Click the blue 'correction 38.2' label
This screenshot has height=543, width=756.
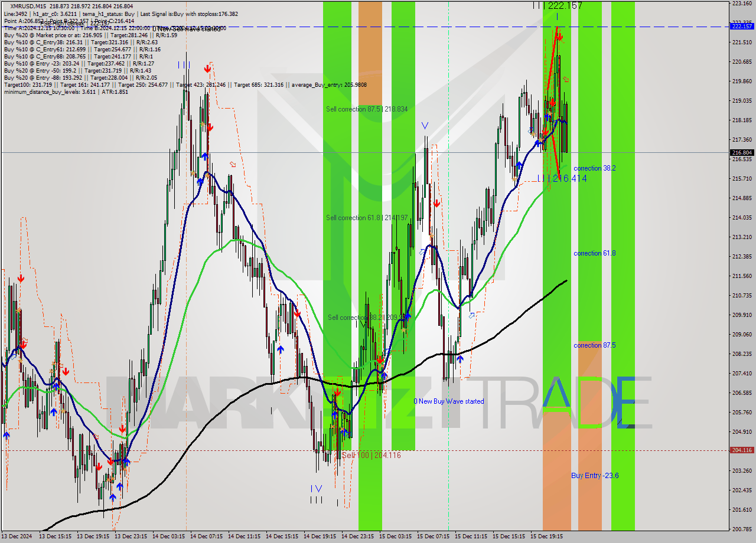(594, 168)
